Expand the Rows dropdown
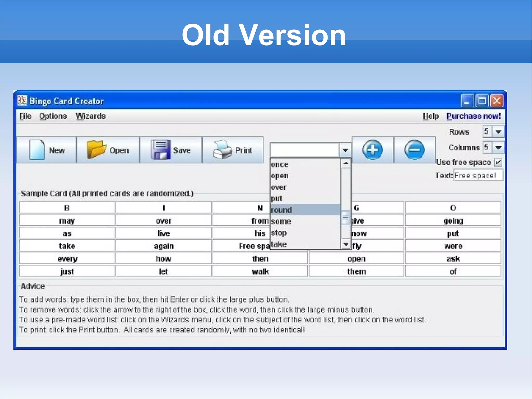 pos(498,132)
